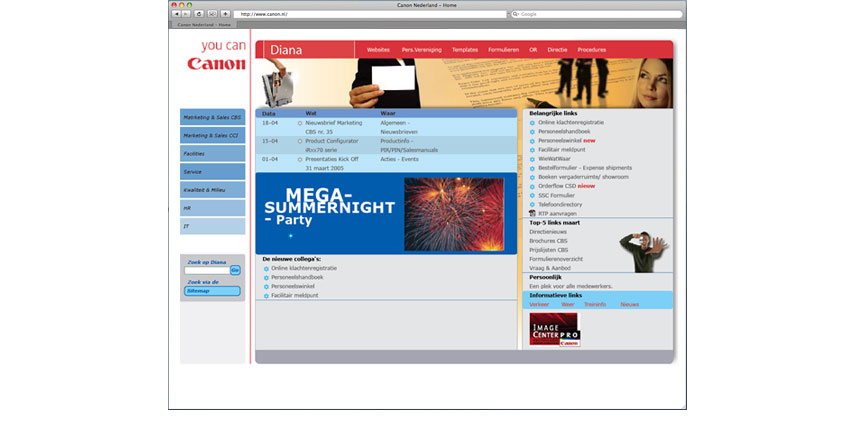Click the gear bullet next to Facilitair meldpunt under nieuwe collega's

click(266, 296)
